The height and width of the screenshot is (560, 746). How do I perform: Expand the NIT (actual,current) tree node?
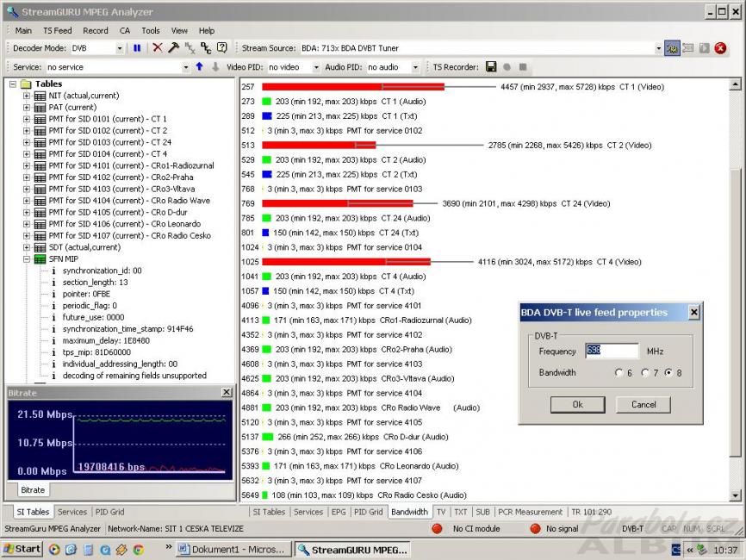27,96
